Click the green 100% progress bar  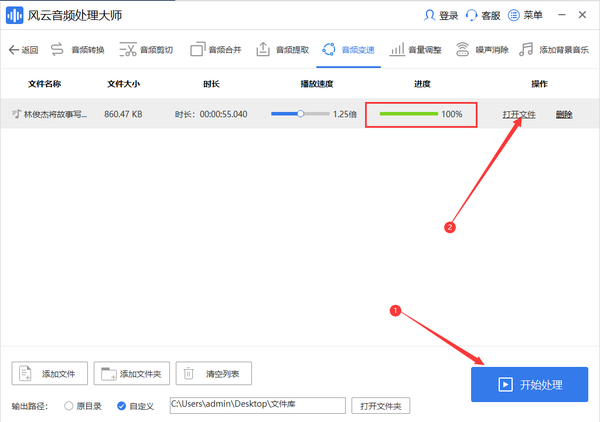(x=409, y=114)
